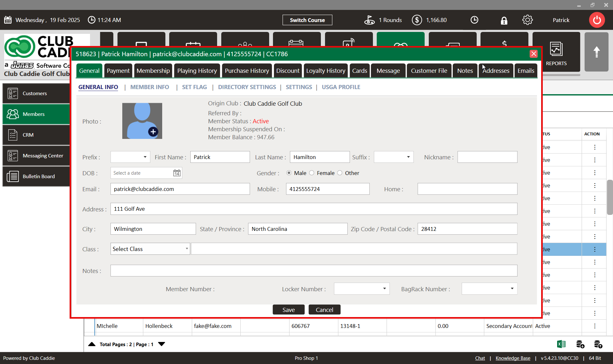This screenshot has width=613, height=364.
Task: Click the vertical scrollbar of members list
Action: 610,197
